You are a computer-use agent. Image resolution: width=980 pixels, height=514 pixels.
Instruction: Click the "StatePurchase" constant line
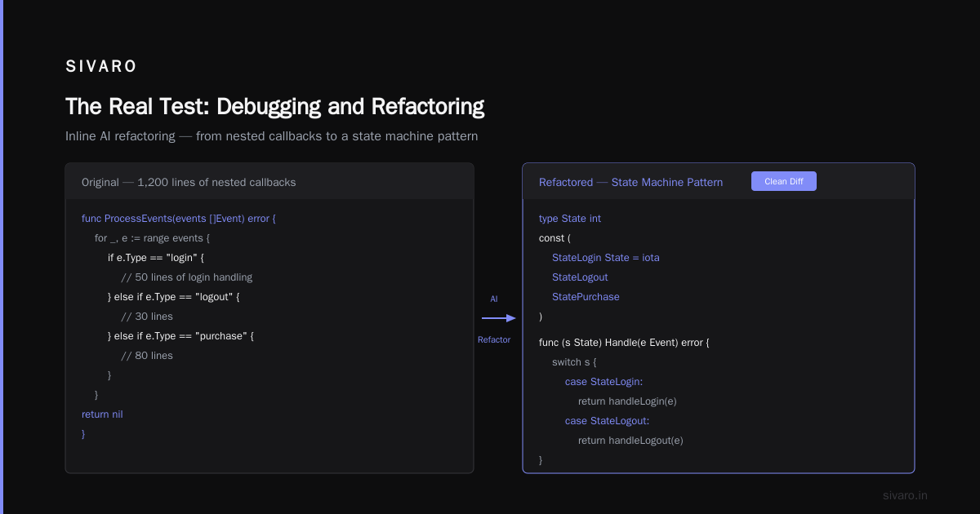586,297
